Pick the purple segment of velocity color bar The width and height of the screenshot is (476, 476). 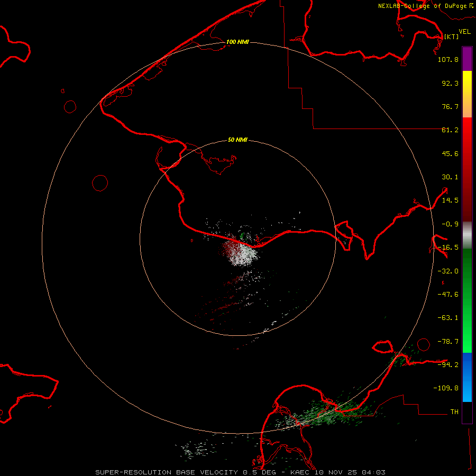coord(467,59)
